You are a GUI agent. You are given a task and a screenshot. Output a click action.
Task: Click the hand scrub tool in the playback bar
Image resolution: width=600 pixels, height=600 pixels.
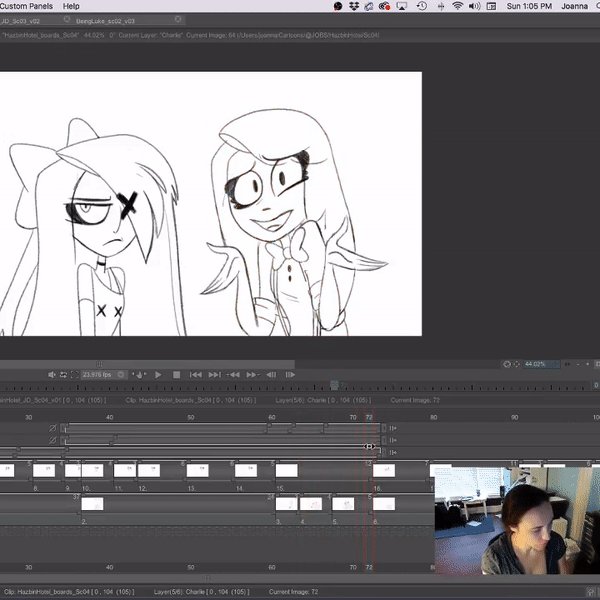click(x=139, y=375)
